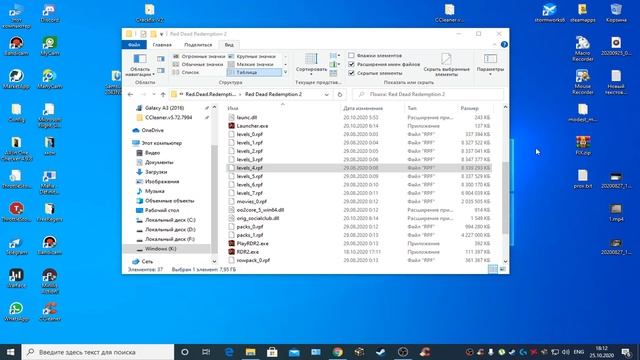The image size is (640, 360).
Task: Open the Параметры options icon
Action: [490, 64]
